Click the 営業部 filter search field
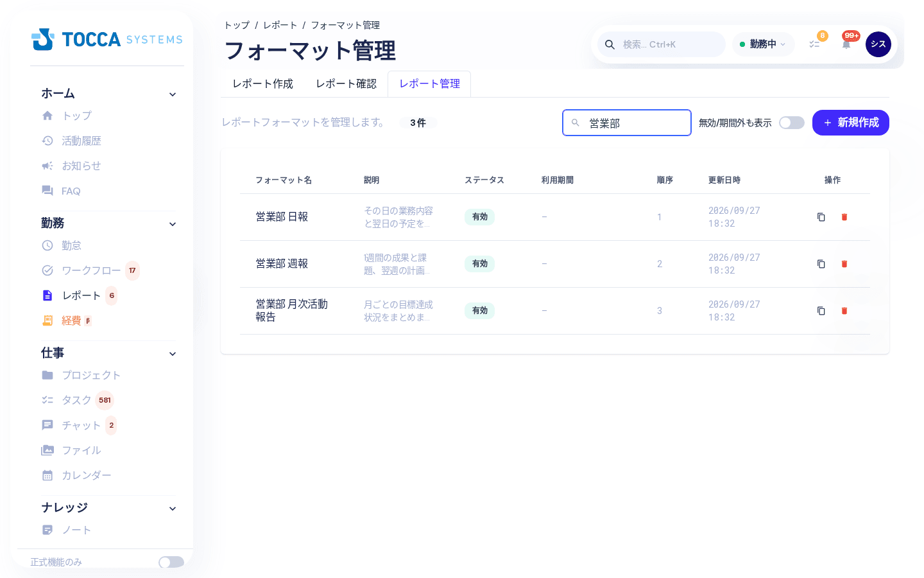The height and width of the screenshot is (578, 924). [627, 123]
